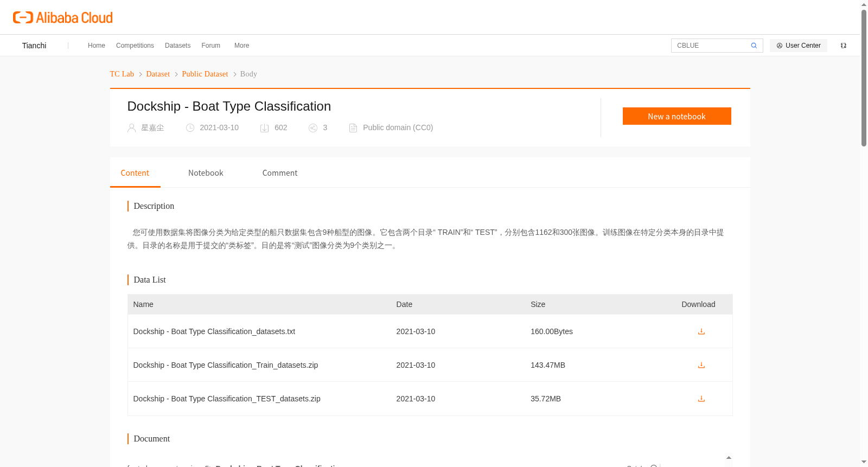Click the up arrow of the Document section
The width and height of the screenshot is (868, 467).
(729, 458)
